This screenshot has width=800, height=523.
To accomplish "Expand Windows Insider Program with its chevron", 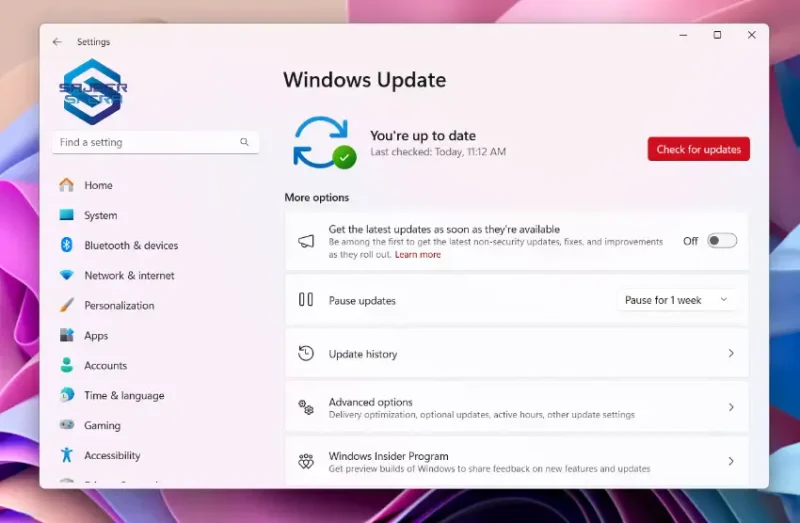I will (731, 461).
